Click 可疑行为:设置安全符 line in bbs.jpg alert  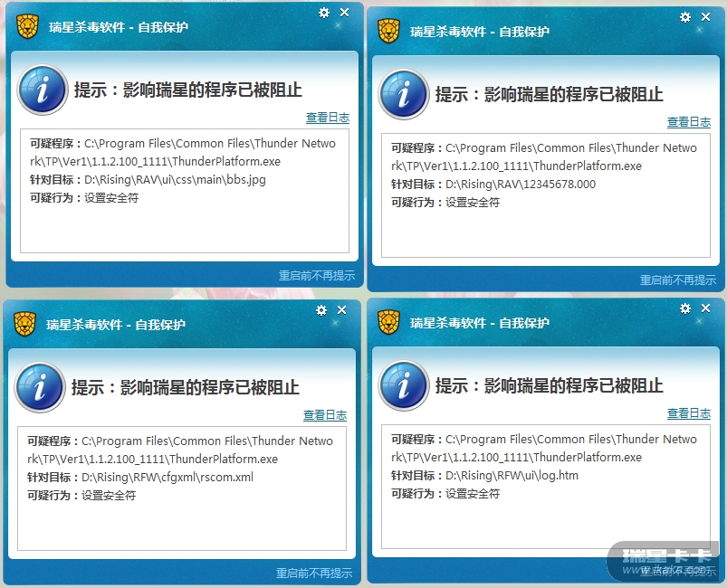coord(84,198)
